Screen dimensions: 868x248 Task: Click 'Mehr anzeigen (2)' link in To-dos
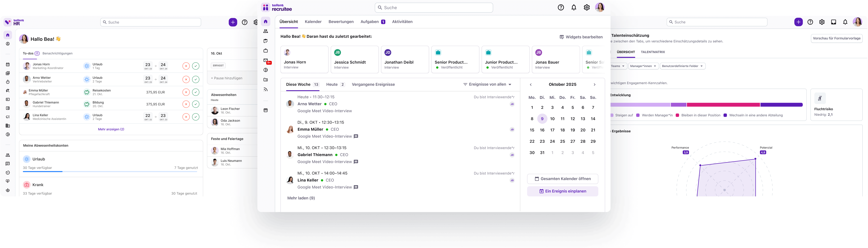(111, 129)
